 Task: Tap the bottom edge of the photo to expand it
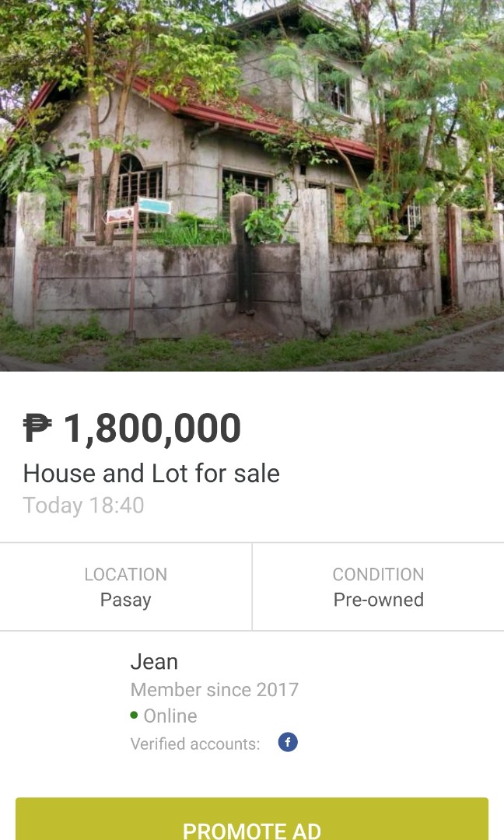click(x=252, y=362)
